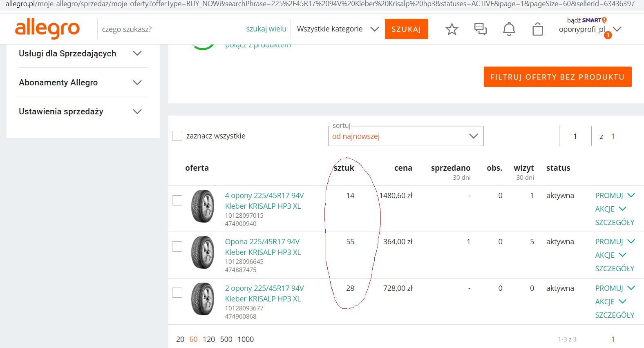Open notifications bell icon
The image size is (644, 348).
pos(509,29)
